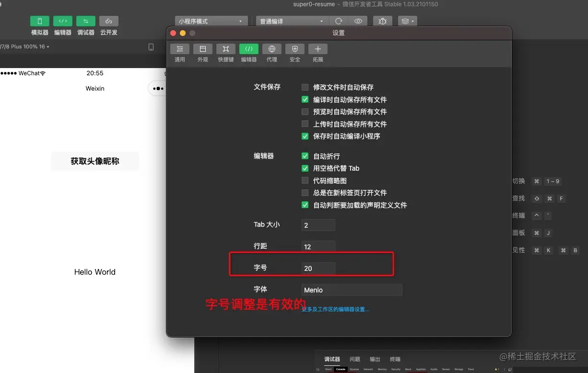Open the 普通编译 compile mode dropdown

[292, 22]
